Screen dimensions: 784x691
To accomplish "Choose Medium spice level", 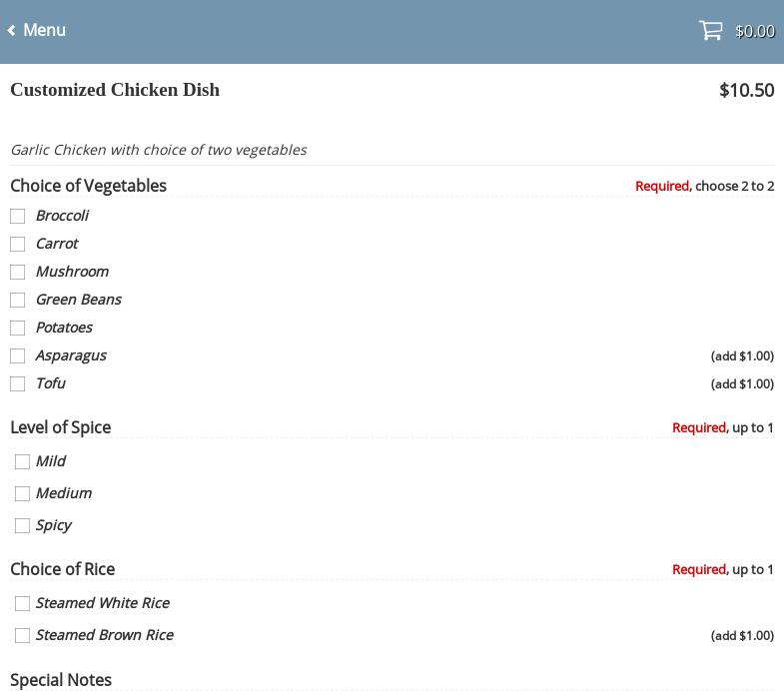I will coord(23,493).
